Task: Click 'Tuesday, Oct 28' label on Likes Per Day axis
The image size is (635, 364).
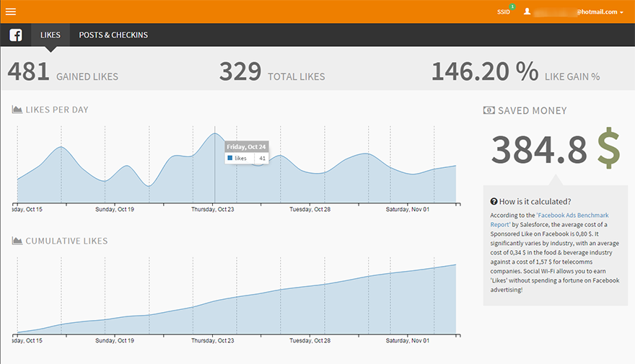Action: (310, 210)
